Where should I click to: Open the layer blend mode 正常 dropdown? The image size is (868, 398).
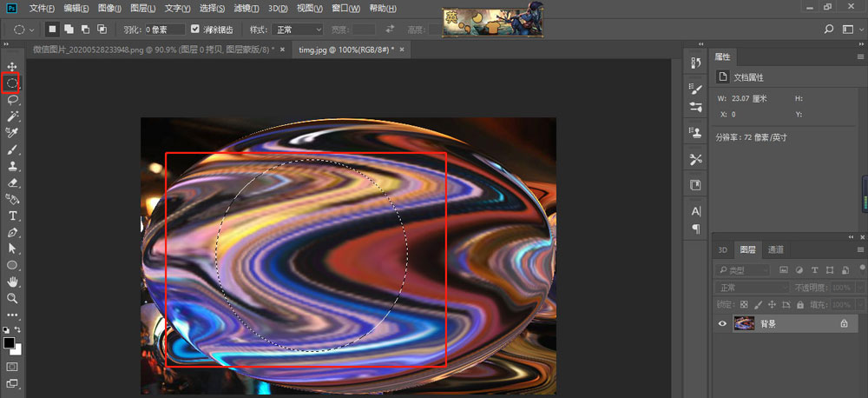[752, 288]
